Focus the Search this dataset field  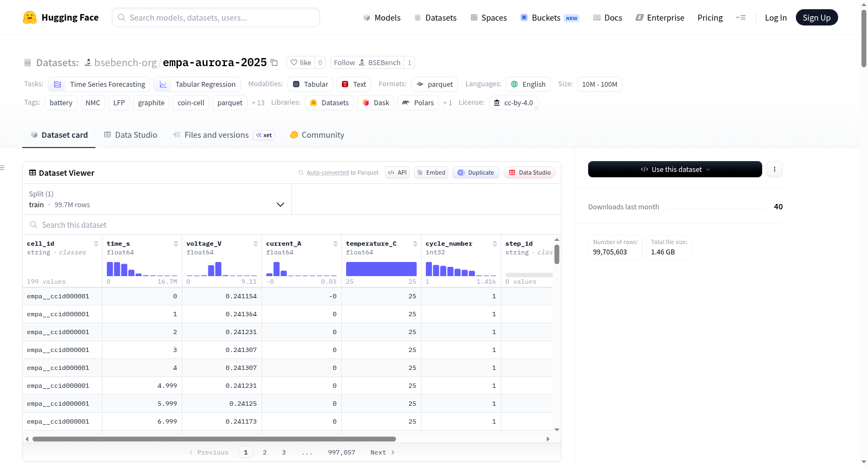292,225
